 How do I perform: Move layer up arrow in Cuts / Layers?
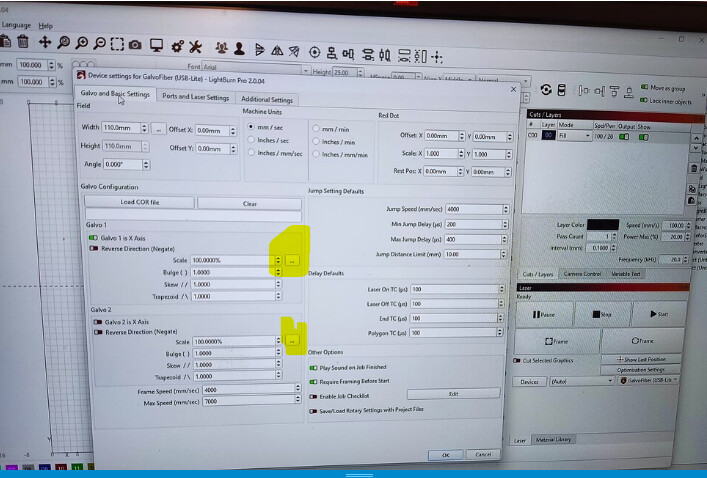(697, 138)
